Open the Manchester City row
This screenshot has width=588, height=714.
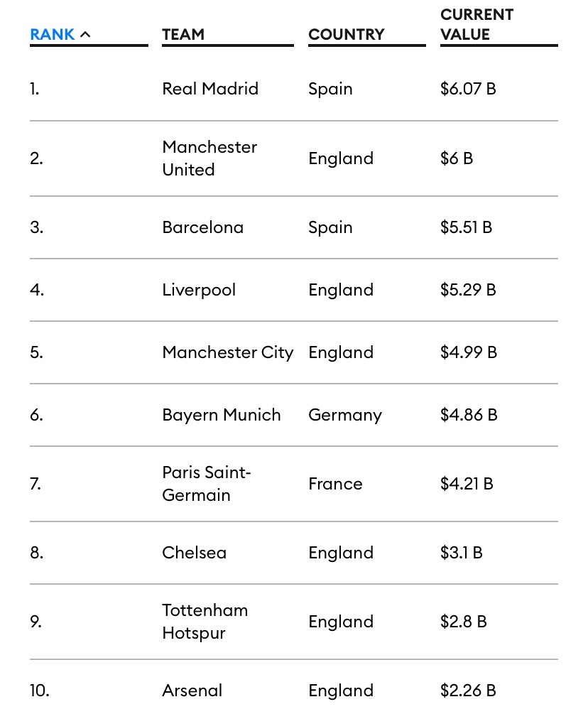(293, 352)
